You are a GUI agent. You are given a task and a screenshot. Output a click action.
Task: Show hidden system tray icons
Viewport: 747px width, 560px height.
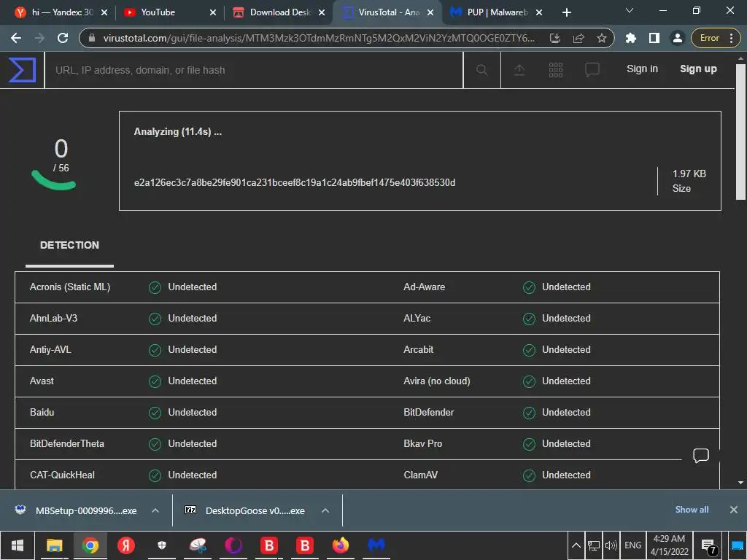pos(576,545)
